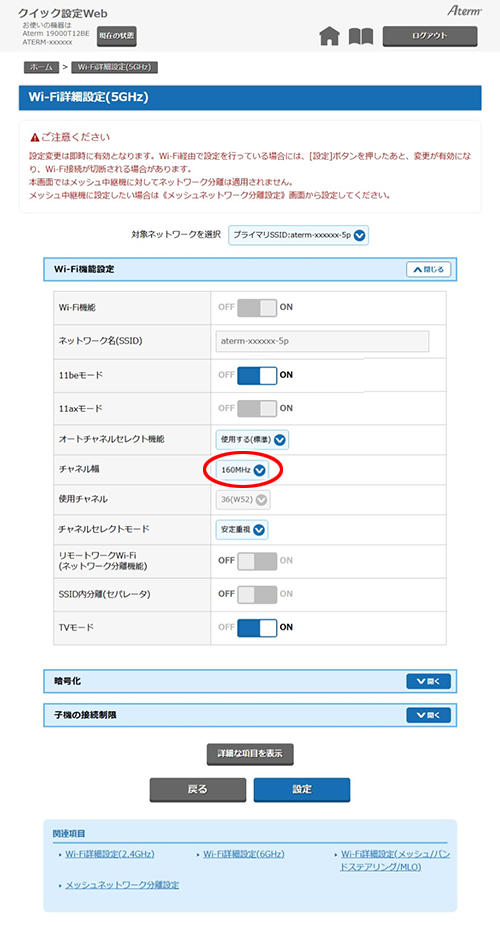Open 使用チャネル 36(W52) dropdown
This screenshot has width=500, height=925.
pyautogui.click(x=243, y=500)
